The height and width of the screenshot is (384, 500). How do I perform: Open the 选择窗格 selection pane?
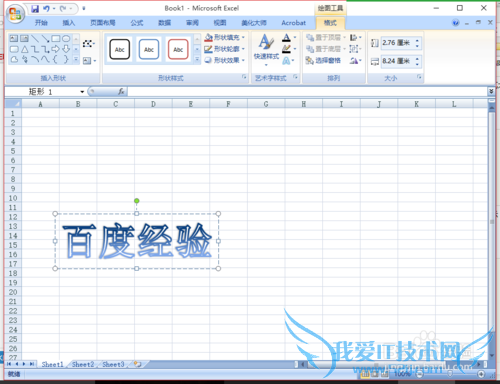(323, 60)
